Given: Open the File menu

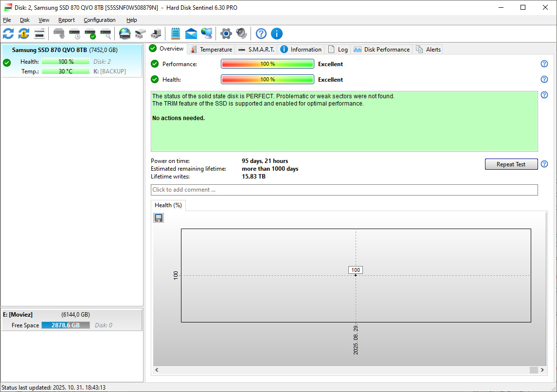Looking at the screenshot, I should (7, 20).
